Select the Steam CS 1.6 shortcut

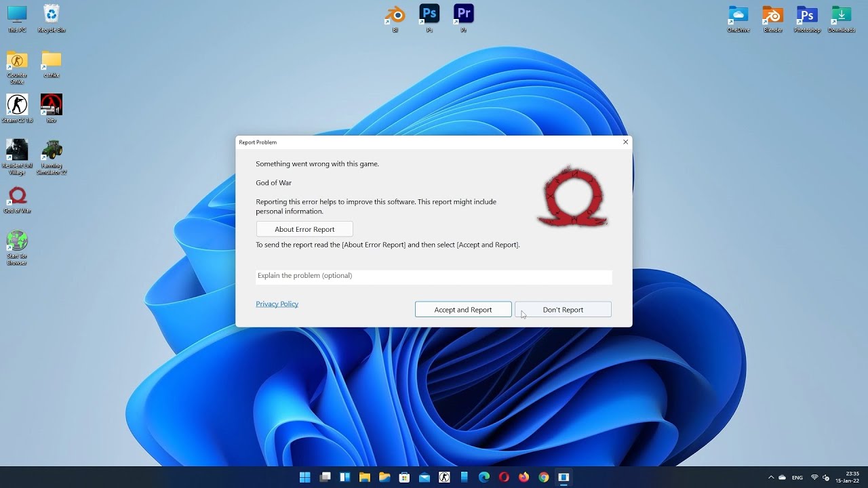coord(17,108)
